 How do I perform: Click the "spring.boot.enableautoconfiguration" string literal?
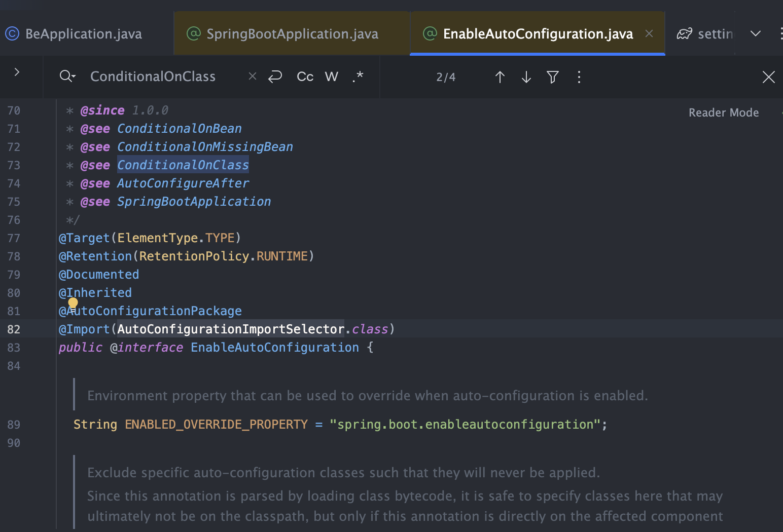(465, 425)
